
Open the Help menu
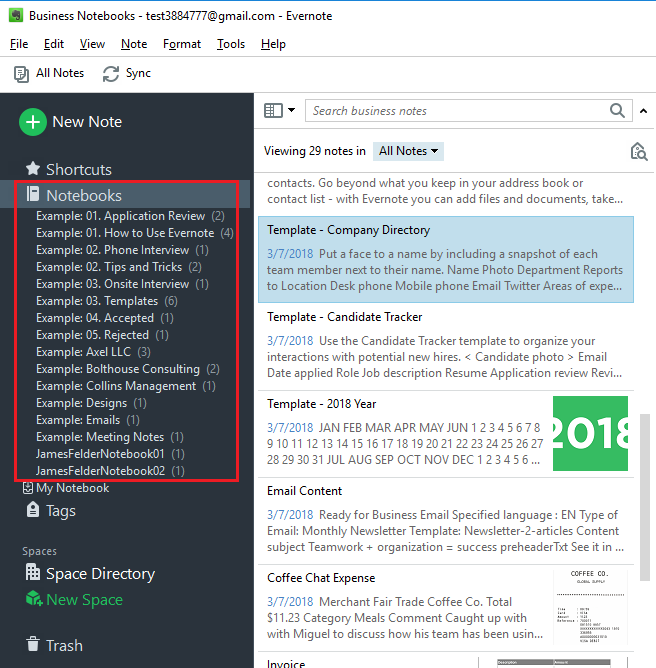(x=273, y=44)
